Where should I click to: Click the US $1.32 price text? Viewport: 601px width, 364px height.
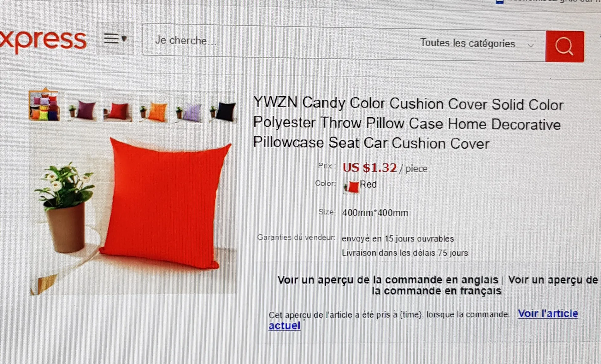[x=370, y=167]
